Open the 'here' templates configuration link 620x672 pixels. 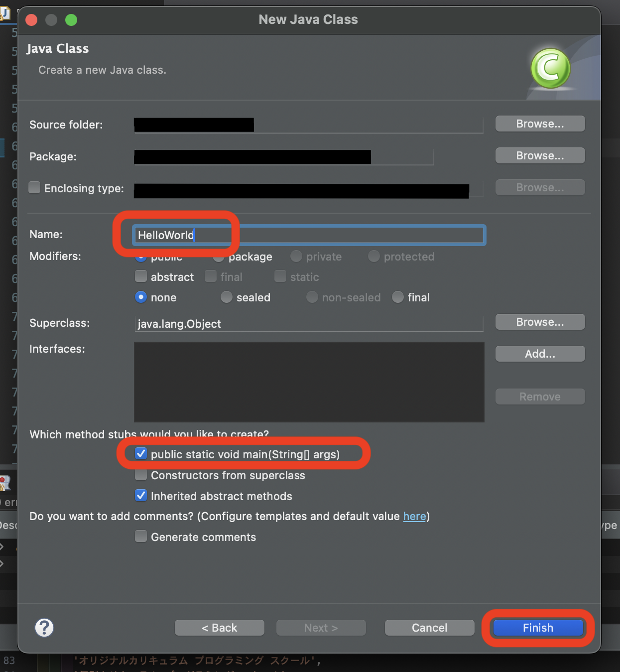click(414, 516)
